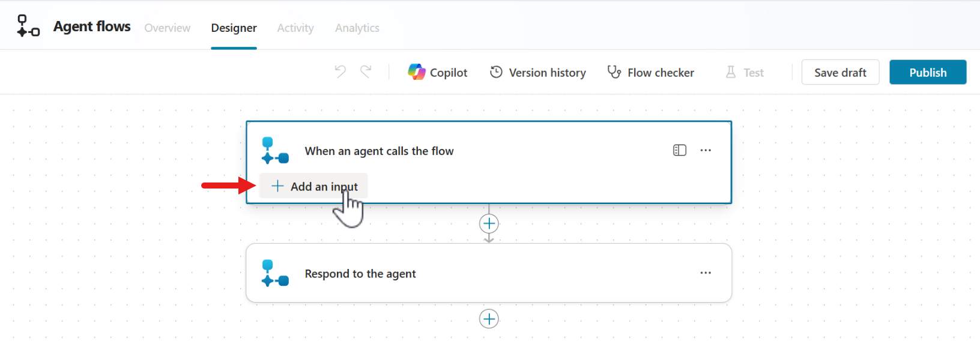
Task: Click the Agent flows logo icon
Action: [x=28, y=26]
